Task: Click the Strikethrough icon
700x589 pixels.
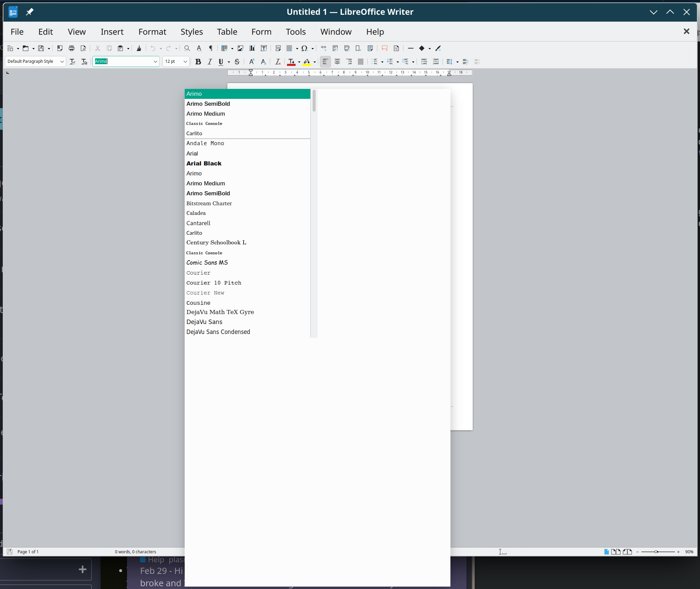Action: pos(237,62)
